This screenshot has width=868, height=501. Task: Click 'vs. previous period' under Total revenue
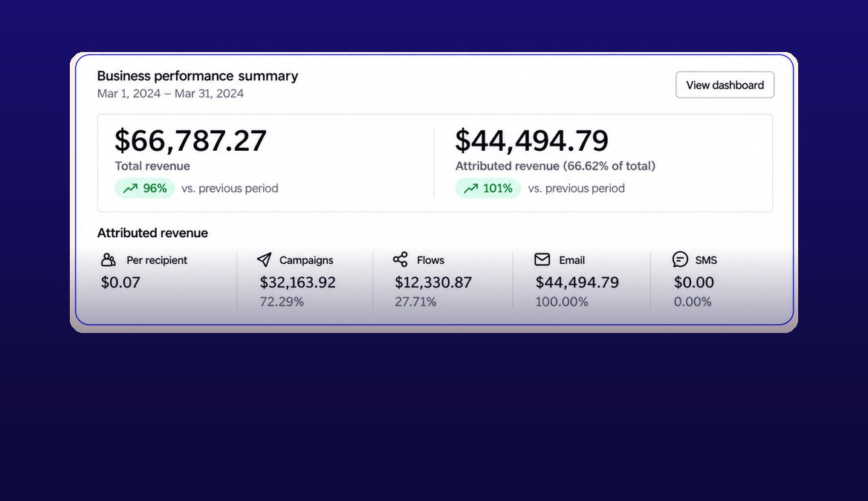click(230, 188)
